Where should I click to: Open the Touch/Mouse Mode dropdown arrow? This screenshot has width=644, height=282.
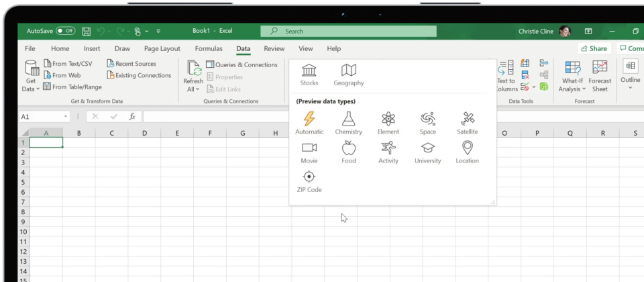pos(147,32)
